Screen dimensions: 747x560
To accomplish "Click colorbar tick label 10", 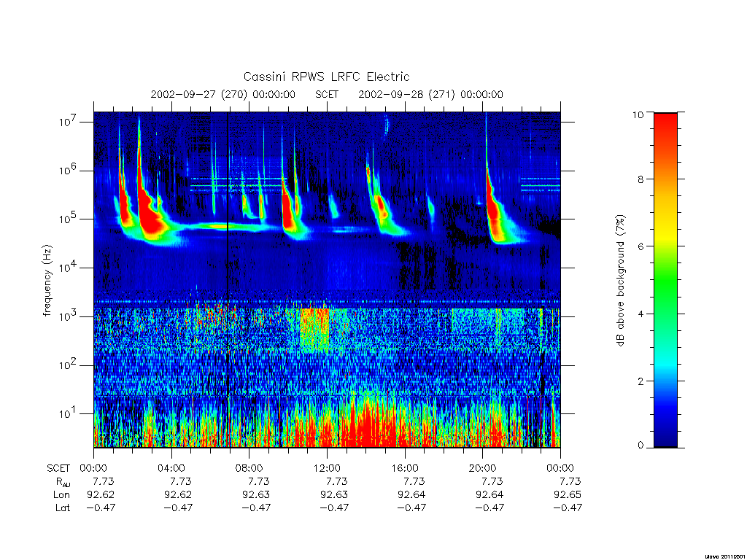I will click(638, 114).
